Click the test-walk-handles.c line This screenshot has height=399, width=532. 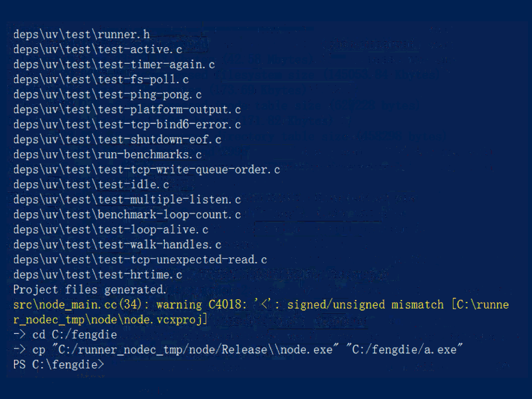pyautogui.click(x=117, y=245)
